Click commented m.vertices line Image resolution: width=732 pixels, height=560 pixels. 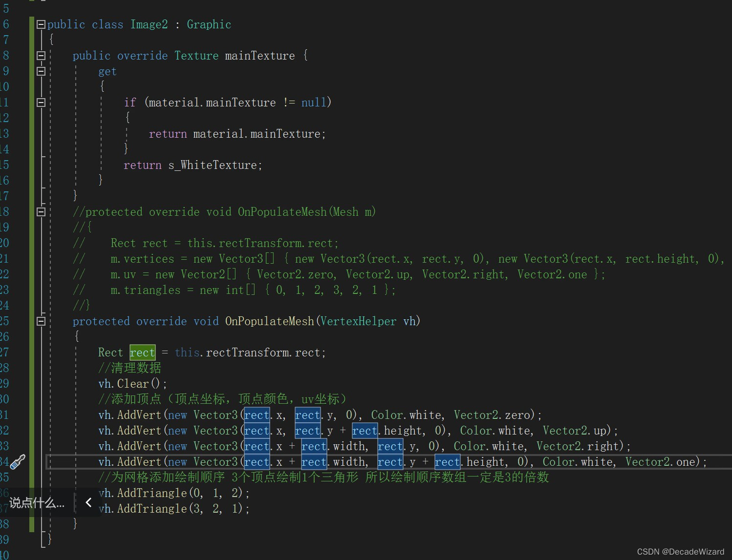pyautogui.click(x=398, y=259)
